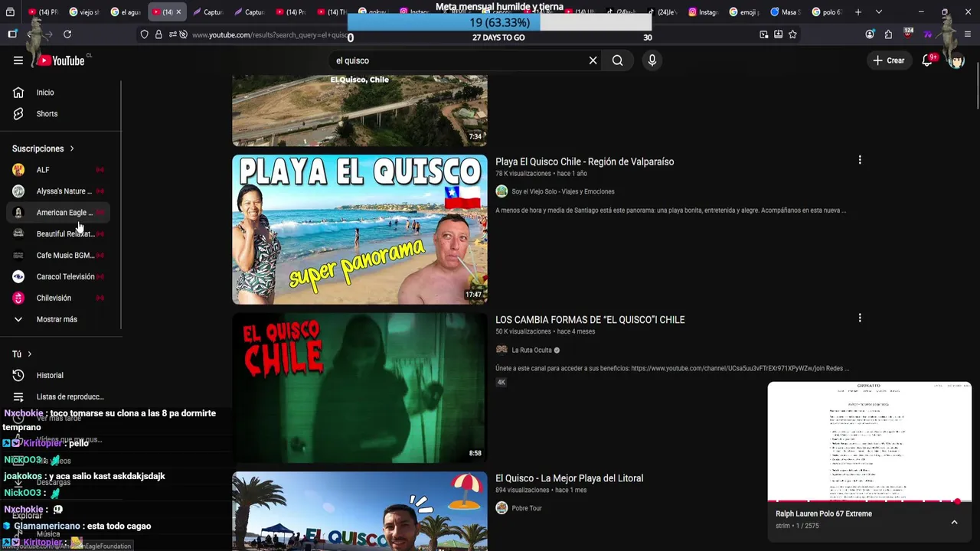Open the browser account profile icon
This screenshot has height=551, width=980.
click(x=870, y=34)
